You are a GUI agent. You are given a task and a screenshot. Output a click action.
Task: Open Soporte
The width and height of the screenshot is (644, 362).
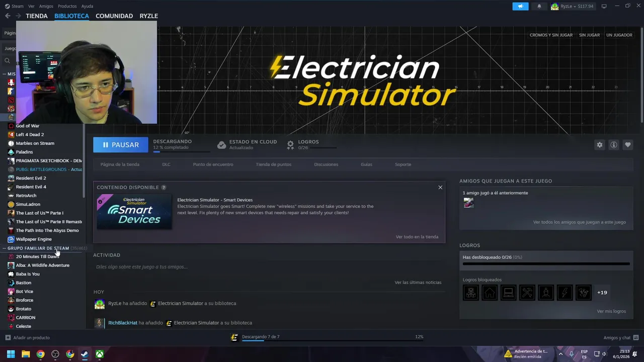403,164
